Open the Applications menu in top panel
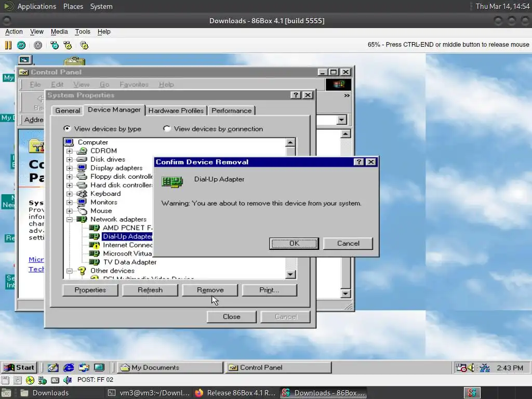The height and width of the screenshot is (399, 532). [x=37, y=6]
